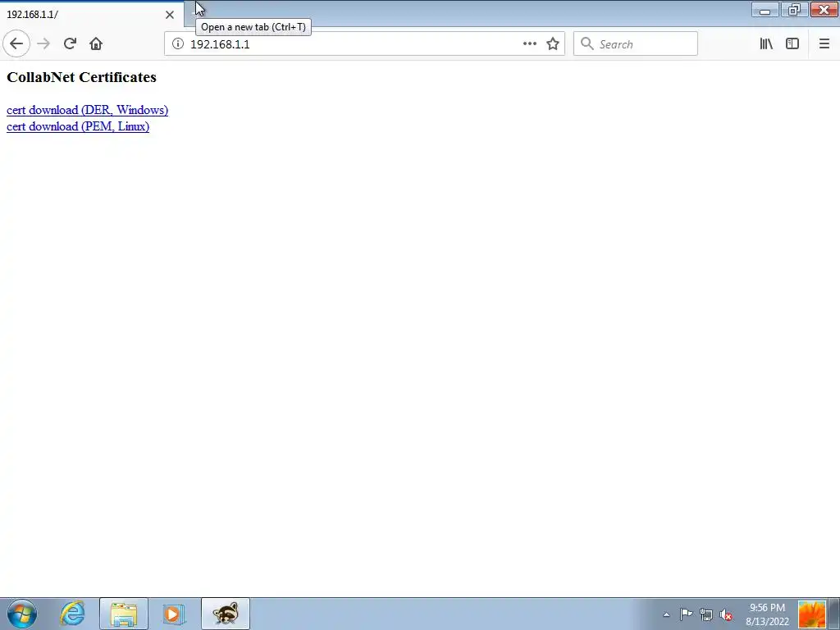Open the Action Center flag icon
The width and height of the screenshot is (840, 630).
(686, 614)
